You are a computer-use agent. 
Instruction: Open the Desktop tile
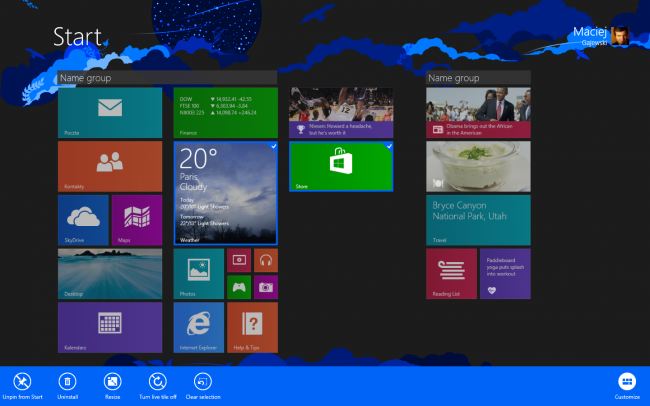(110, 274)
